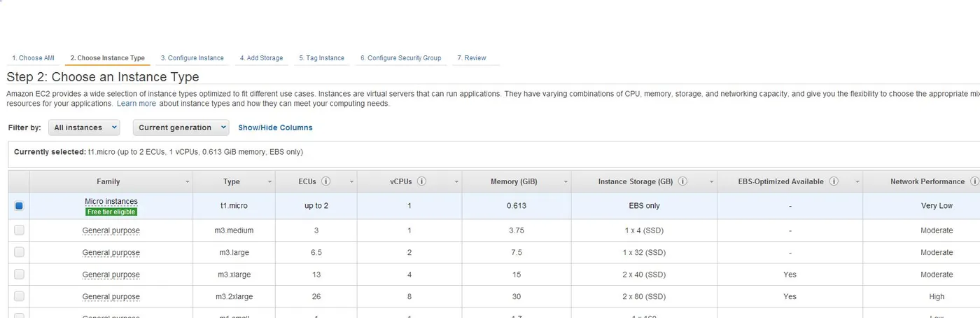The image size is (980, 318).
Task: Open the All instances filter dropdown
Action: tap(84, 127)
